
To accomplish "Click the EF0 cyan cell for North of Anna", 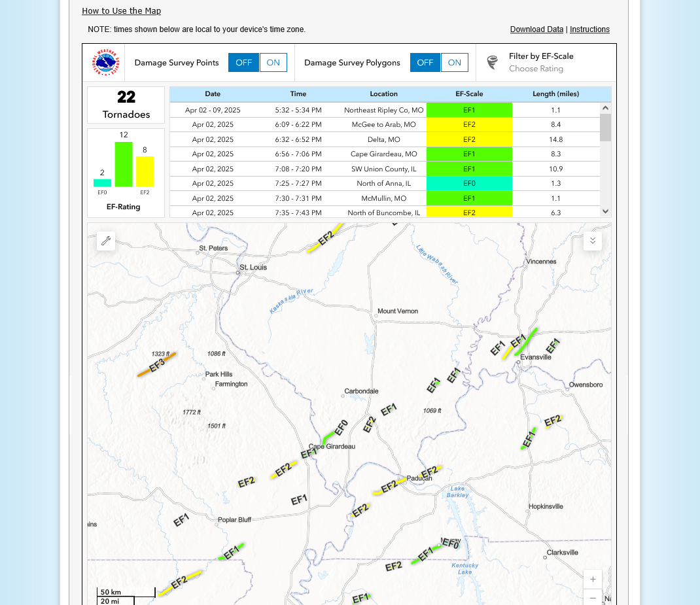I will pyautogui.click(x=469, y=183).
